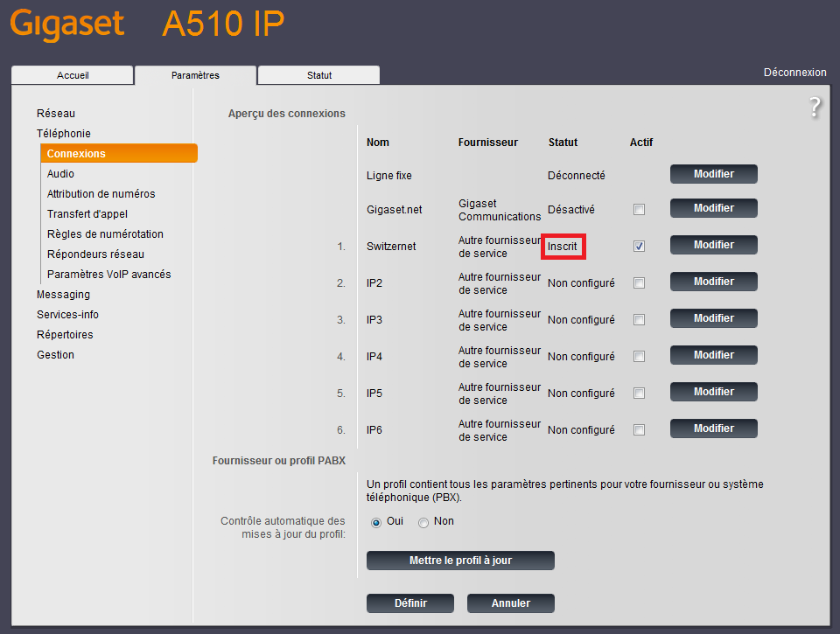Expand the Réseau menu section
The width and height of the screenshot is (840, 634).
pyautogui.click(x=56, y=114)
